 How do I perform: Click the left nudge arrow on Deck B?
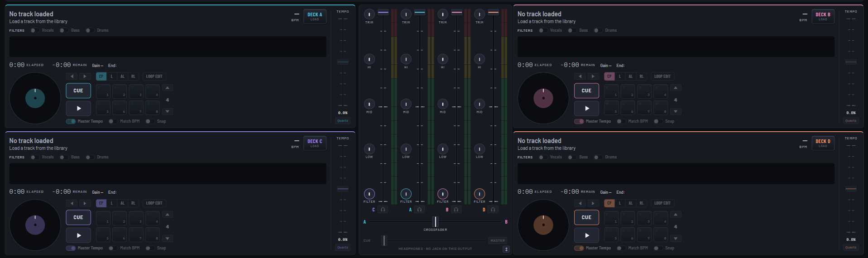click(580, 76)
